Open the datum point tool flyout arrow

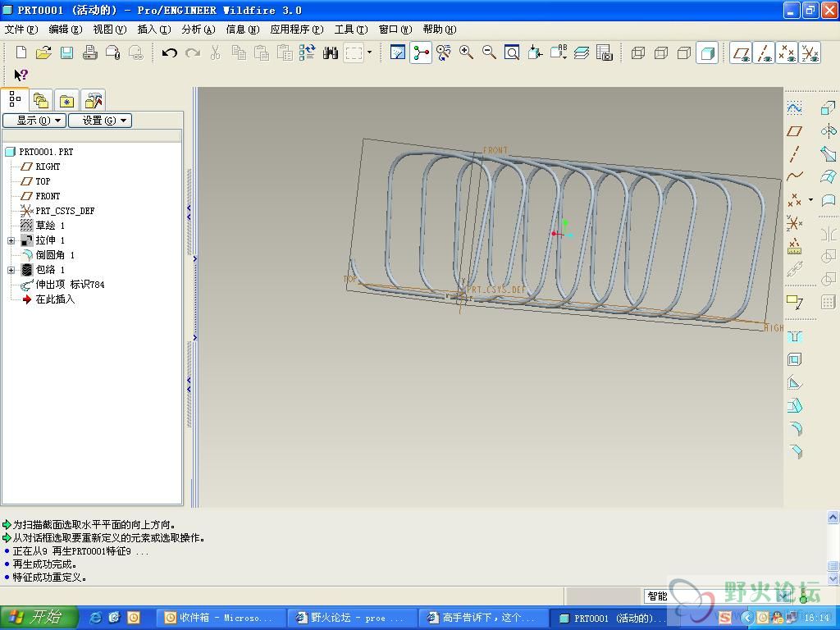pos(810,200)
